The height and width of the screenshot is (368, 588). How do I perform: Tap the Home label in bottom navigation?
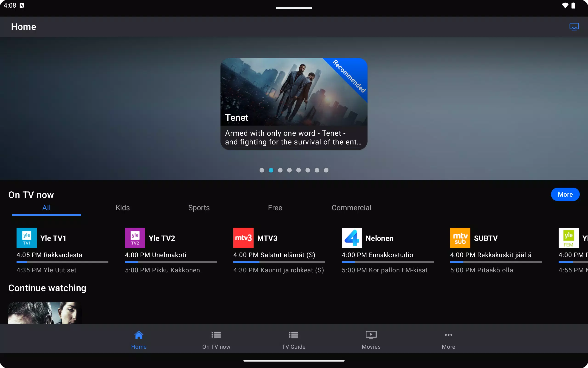click(139, 347)
